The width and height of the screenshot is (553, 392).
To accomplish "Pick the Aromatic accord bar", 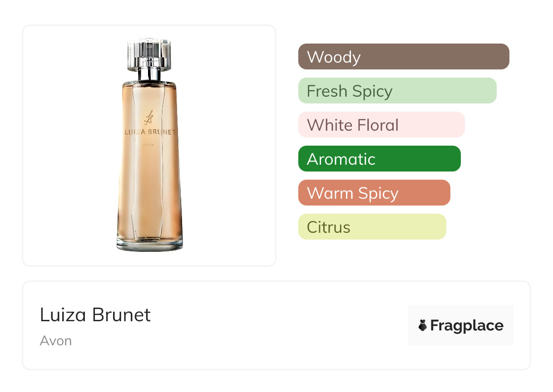I will click(x=379, y=159).
